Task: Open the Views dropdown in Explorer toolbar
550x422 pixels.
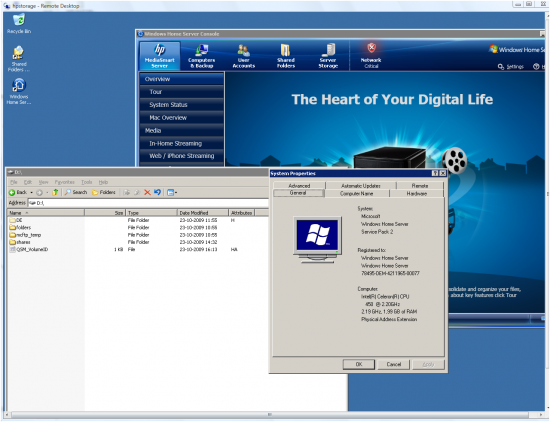Action: pyautogui.click(x=172, y=192)
